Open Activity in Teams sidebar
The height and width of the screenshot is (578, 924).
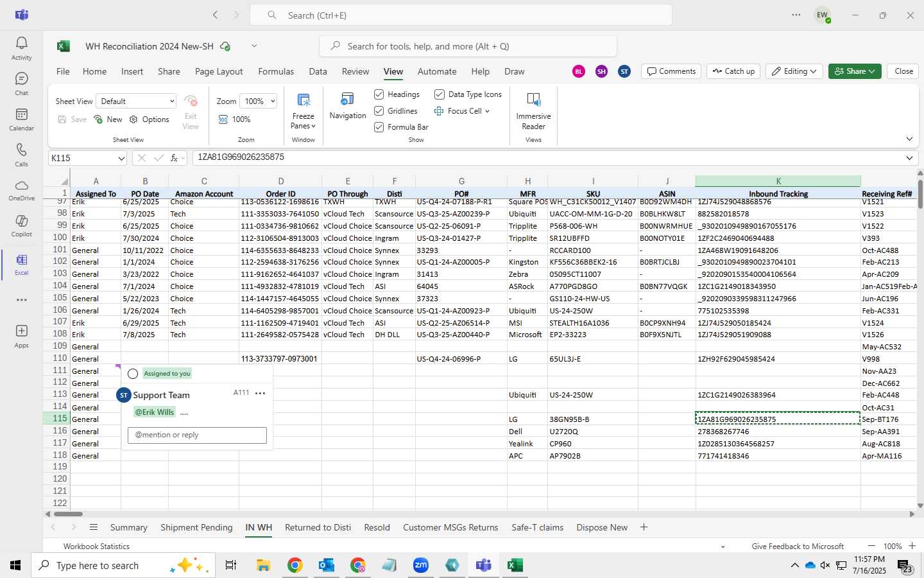pos(21,48)
